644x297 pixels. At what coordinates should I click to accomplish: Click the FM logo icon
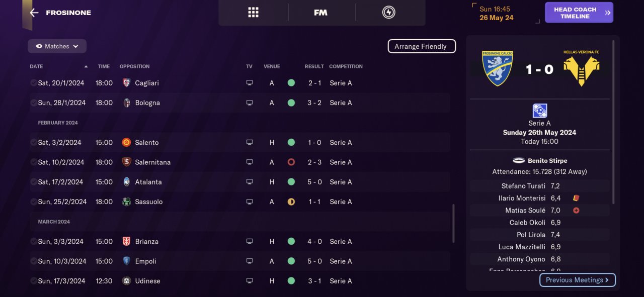point(320,13)
